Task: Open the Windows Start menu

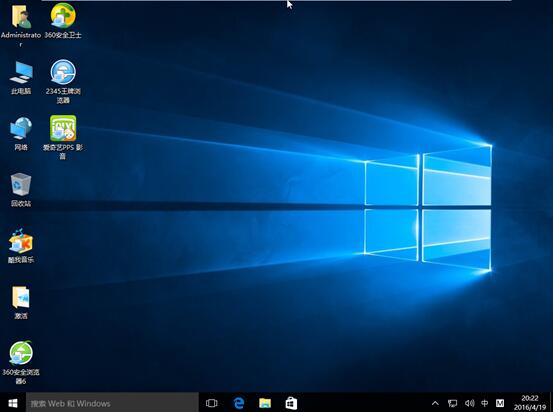Action: tap(13, 403)
